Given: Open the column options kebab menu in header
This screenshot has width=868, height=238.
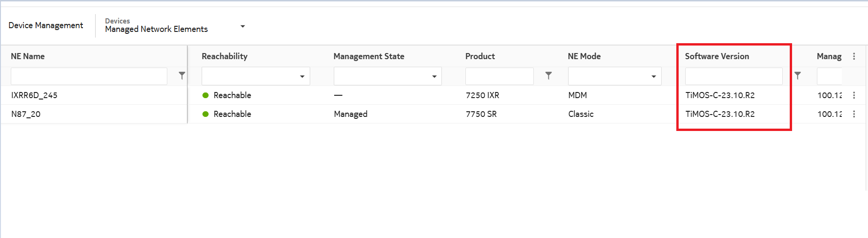Looking at the screenshot, I should click(x=854, y=56).
